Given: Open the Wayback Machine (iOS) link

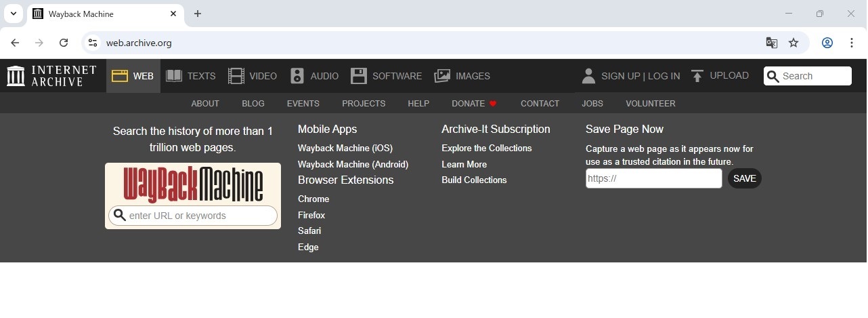Looking at the screenshot, I should (x=345, y=148).
